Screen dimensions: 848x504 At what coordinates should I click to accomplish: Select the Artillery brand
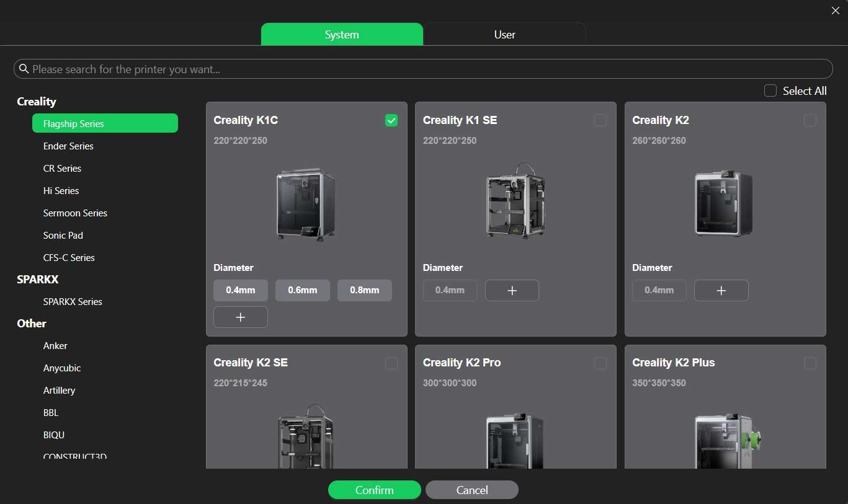(59, 390)
